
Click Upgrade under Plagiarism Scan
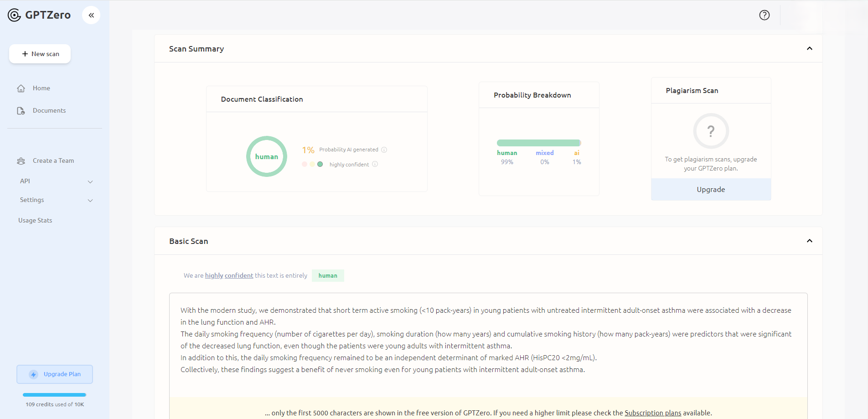click(x=711, y=189)
